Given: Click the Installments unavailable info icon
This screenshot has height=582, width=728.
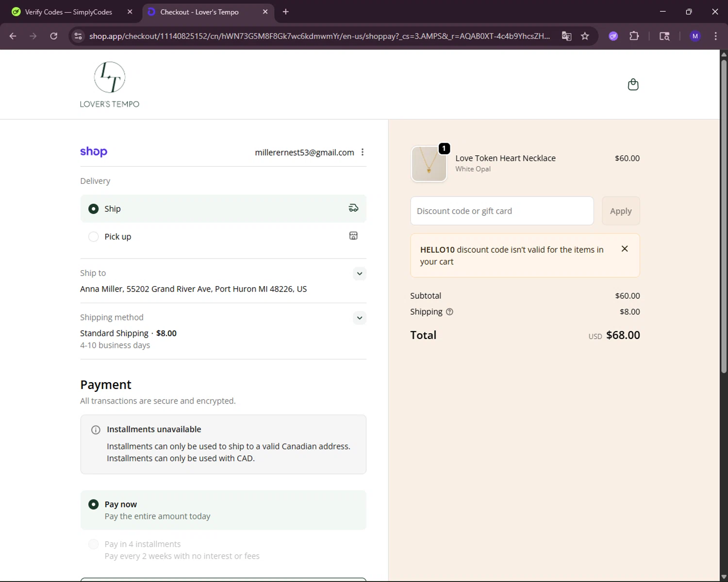Looking at the screenshot, I should (96, 430).
